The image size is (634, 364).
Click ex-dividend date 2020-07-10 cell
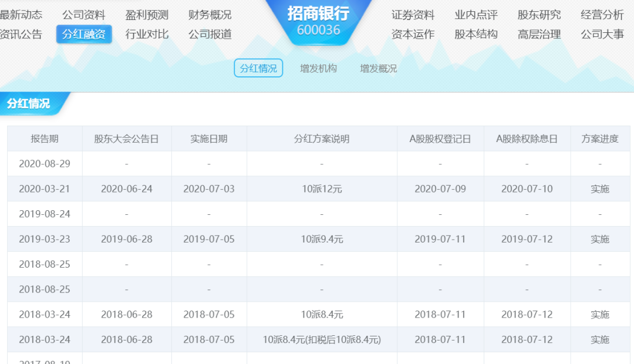(x=527, y=189)
